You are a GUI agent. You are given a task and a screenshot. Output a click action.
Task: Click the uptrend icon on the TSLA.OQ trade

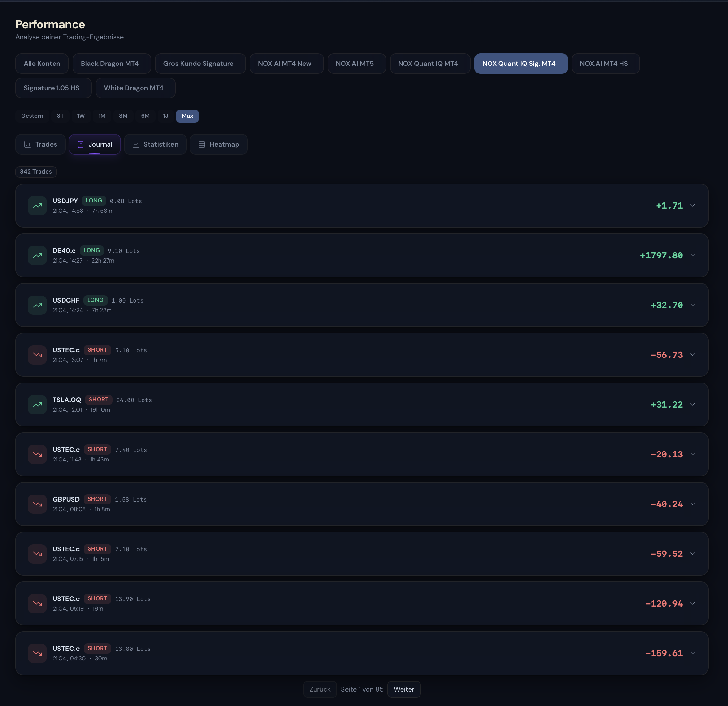click(x=37, y=404)
